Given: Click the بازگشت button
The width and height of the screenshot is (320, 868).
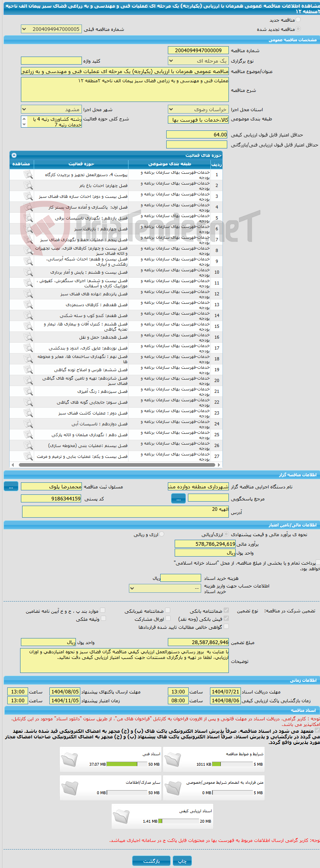Looking at the screenshot, I should coord(151,861).
